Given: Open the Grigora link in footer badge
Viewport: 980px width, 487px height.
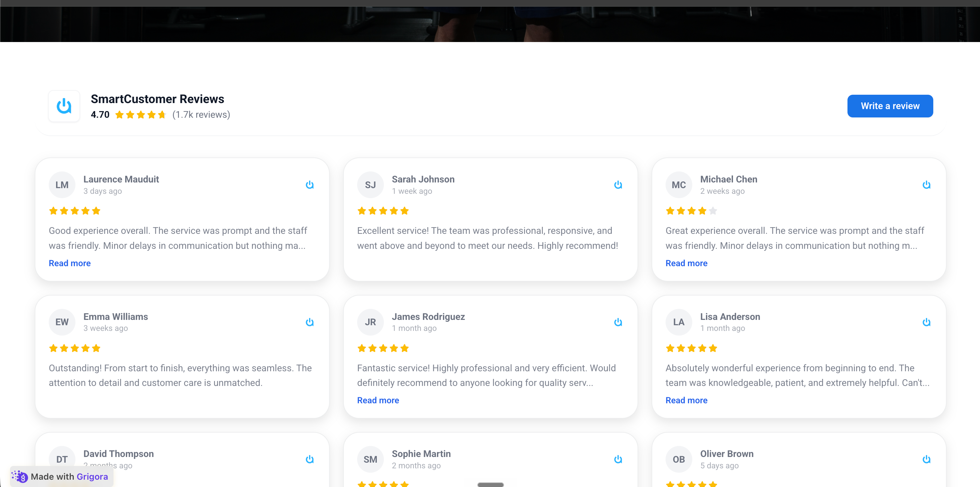Looking at the screenshot, I should [92, 476].
